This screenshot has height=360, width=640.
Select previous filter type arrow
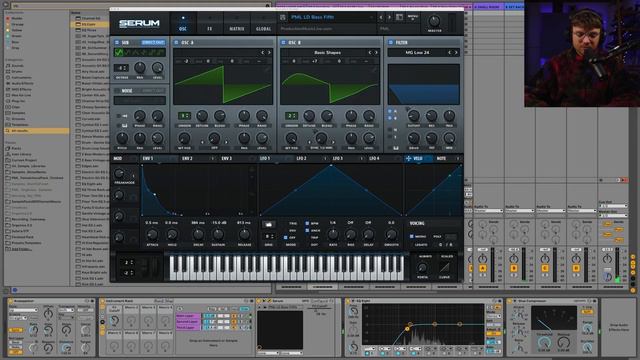coord(449,53)
